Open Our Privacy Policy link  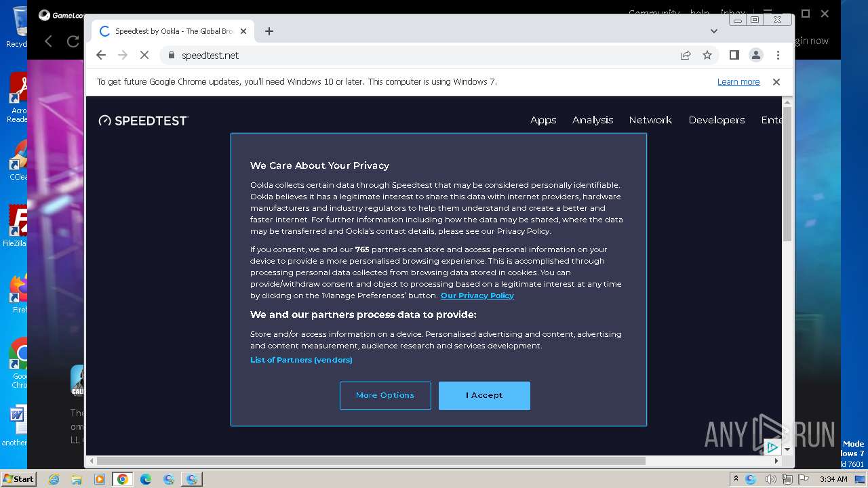tap(477, 296)
